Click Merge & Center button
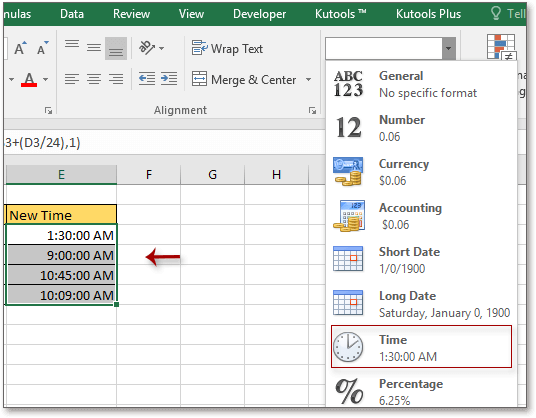Viewport: 536px width, 418px height. pos(244,80)
